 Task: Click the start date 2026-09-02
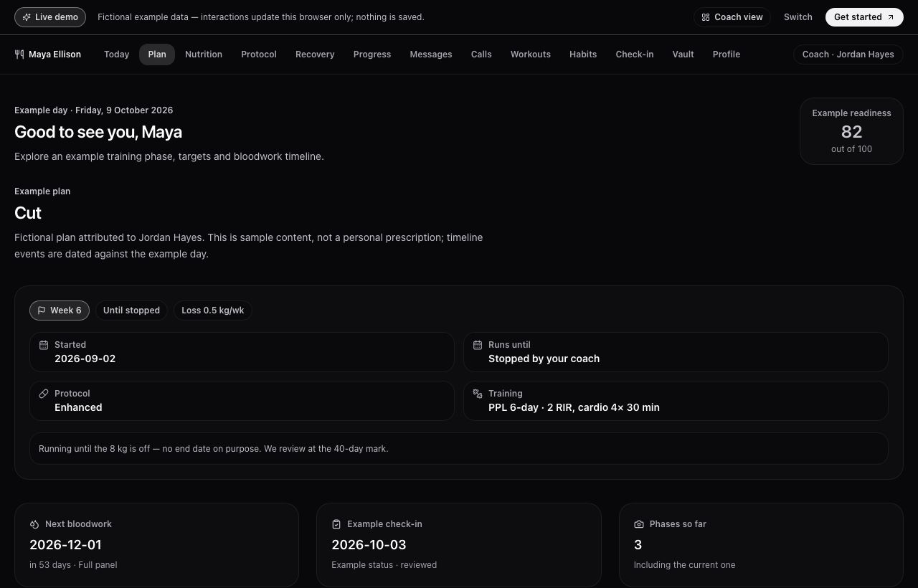coord(85,359)
